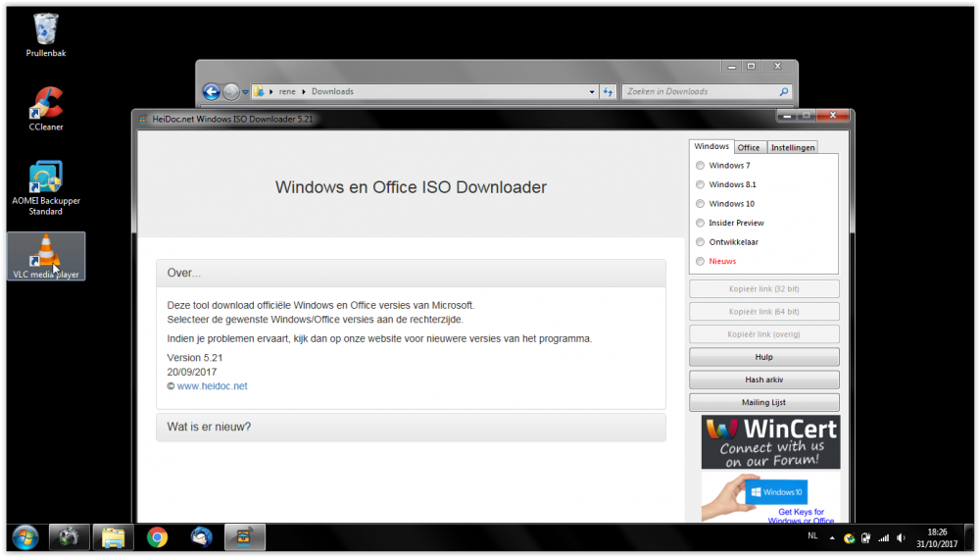Open the taskbar clock and date
The image size is (980, 557).
pos(937,538)
